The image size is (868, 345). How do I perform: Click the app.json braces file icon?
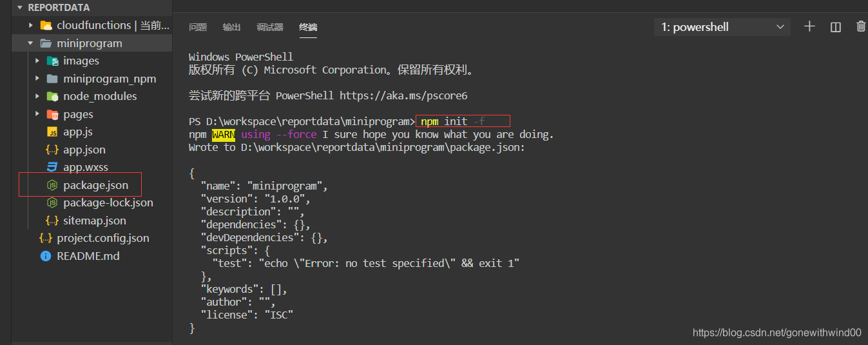(x=52, y=150)
